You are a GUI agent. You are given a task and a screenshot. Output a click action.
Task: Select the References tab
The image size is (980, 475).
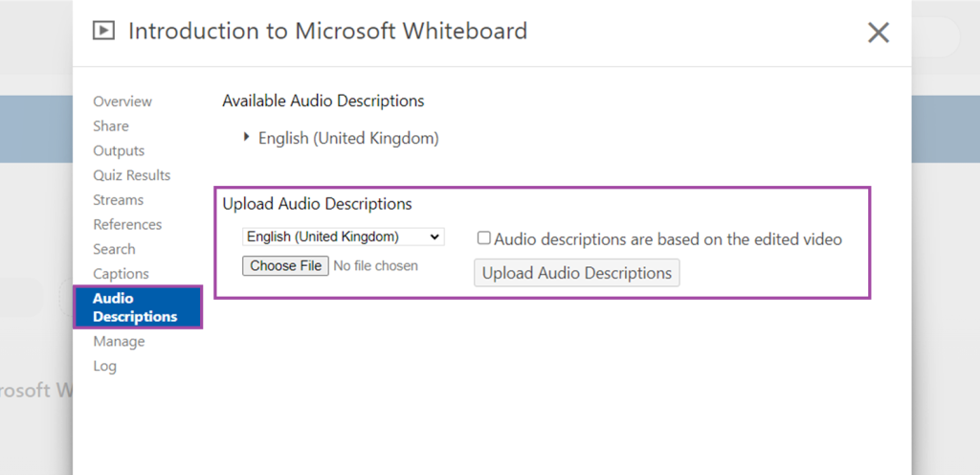127,224
